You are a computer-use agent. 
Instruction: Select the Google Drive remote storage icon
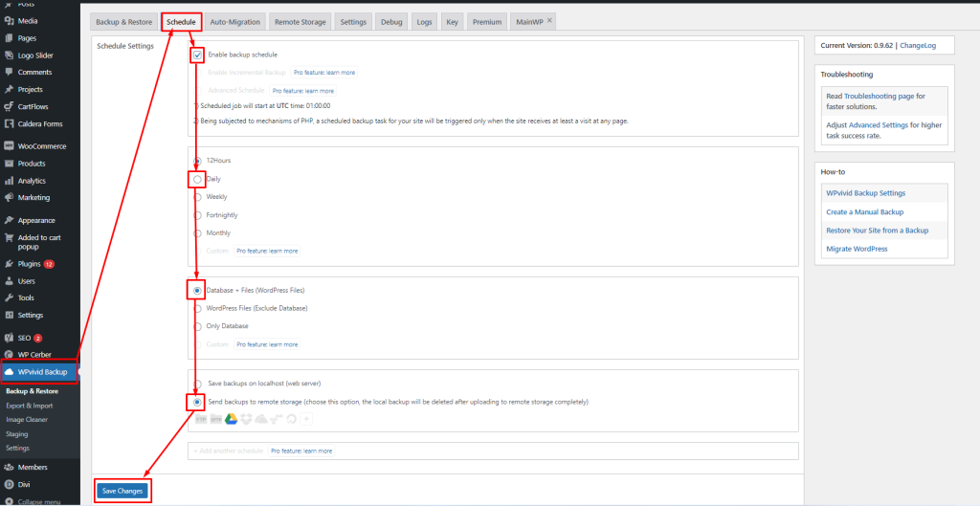tap(232, 419)
